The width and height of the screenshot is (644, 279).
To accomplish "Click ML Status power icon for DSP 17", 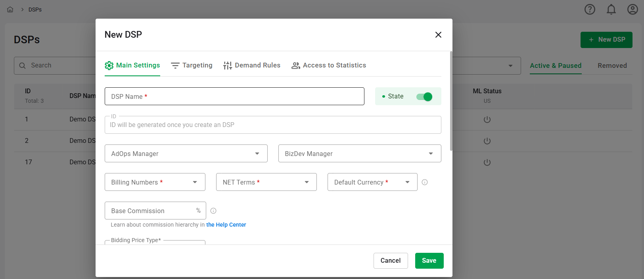I will 487,162.
